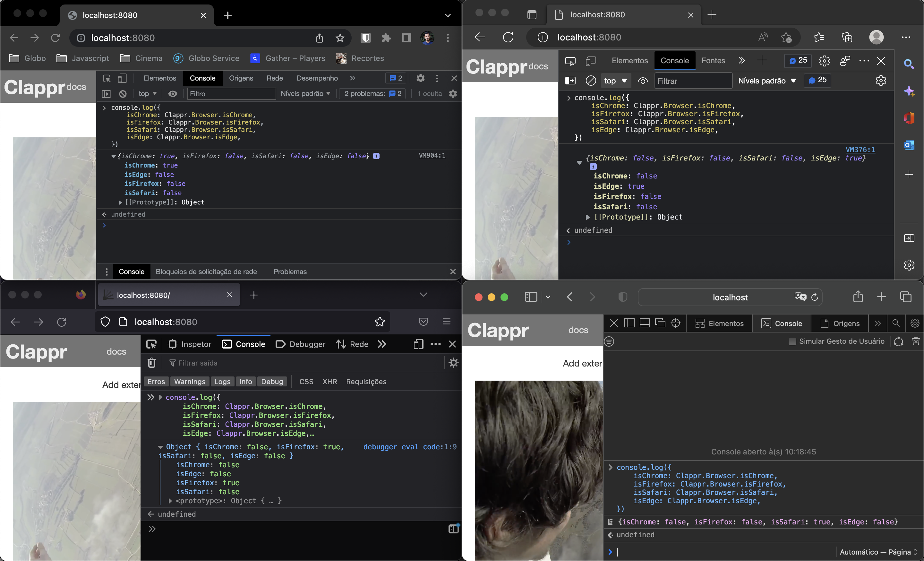Open the VM904:1 source link in Chrome
Screen dimensions: 924x561
(432, 155)
